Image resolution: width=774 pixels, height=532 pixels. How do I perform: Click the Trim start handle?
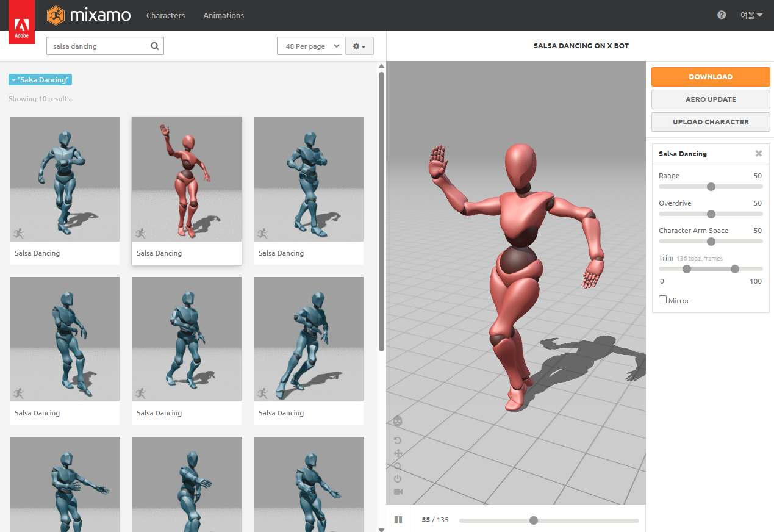tap(686, 269)
